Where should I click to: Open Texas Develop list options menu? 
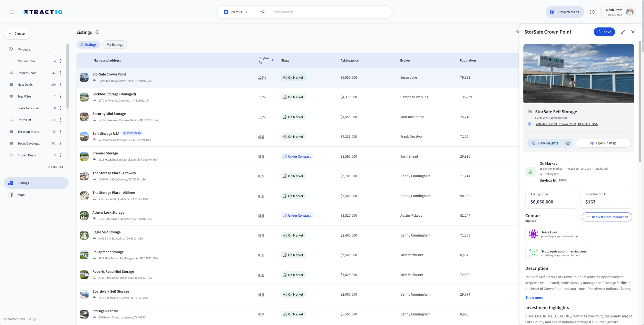[60, 144]
